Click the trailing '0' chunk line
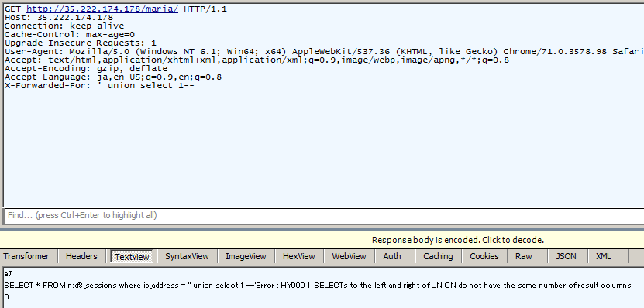Image resolution: width=644 pixels, height=308 pixels. (6, 297)
